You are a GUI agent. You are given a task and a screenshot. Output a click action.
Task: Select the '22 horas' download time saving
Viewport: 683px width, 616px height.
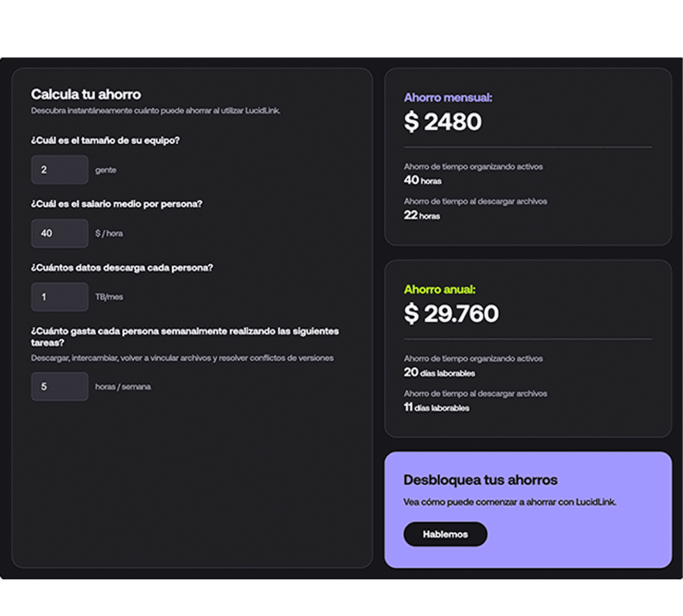[422, 215]
